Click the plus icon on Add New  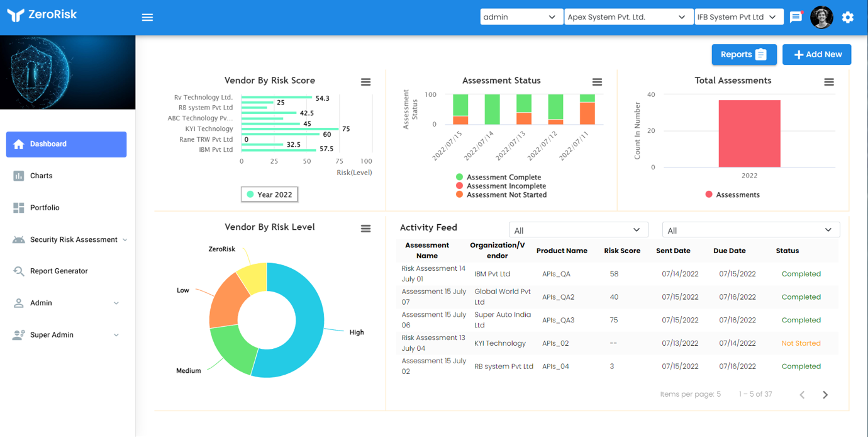(x=798, y=55)
